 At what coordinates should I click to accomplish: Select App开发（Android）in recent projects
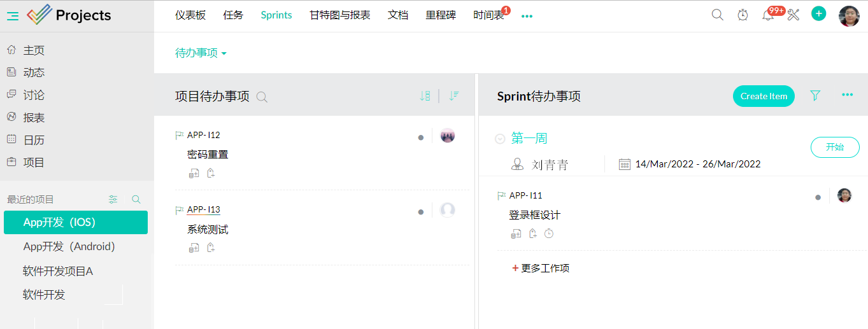[x=69, y=247]
